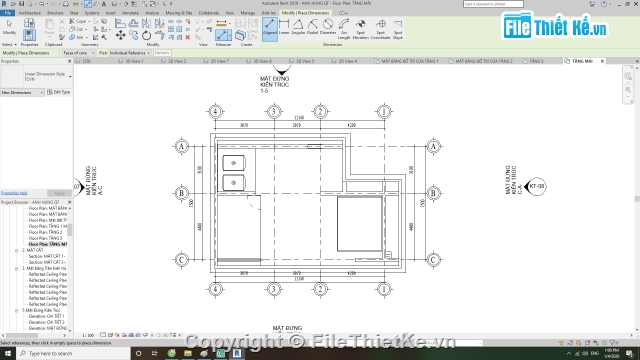Open the view tabs overflow dropdown arrow
This screenshot has height=360, width=640.
(x=637, y=61)
